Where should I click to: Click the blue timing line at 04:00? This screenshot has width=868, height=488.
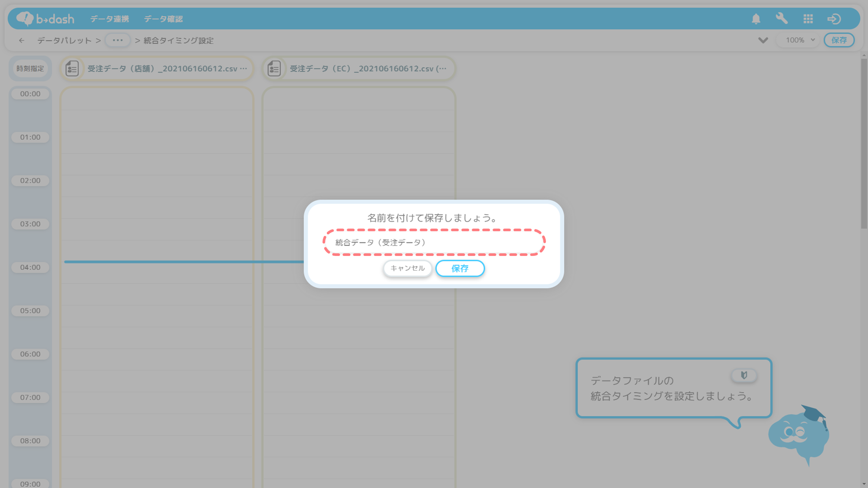[184, 262]
